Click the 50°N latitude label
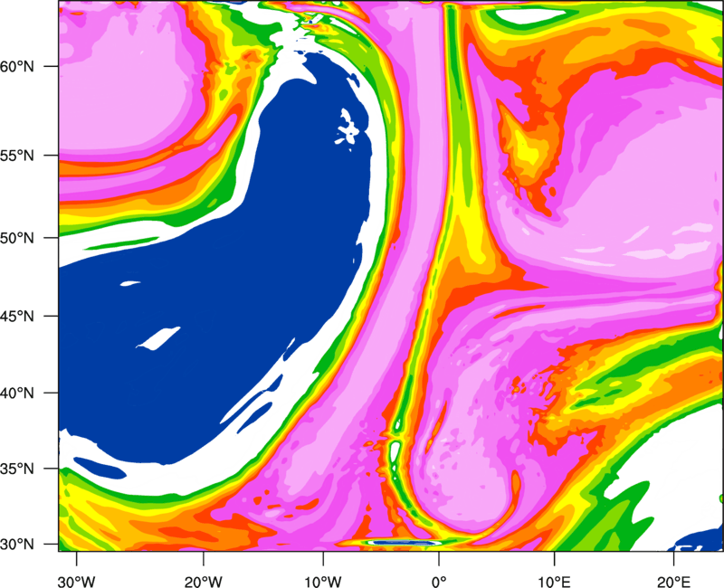724x588 pixels. (x=17, y=238)
